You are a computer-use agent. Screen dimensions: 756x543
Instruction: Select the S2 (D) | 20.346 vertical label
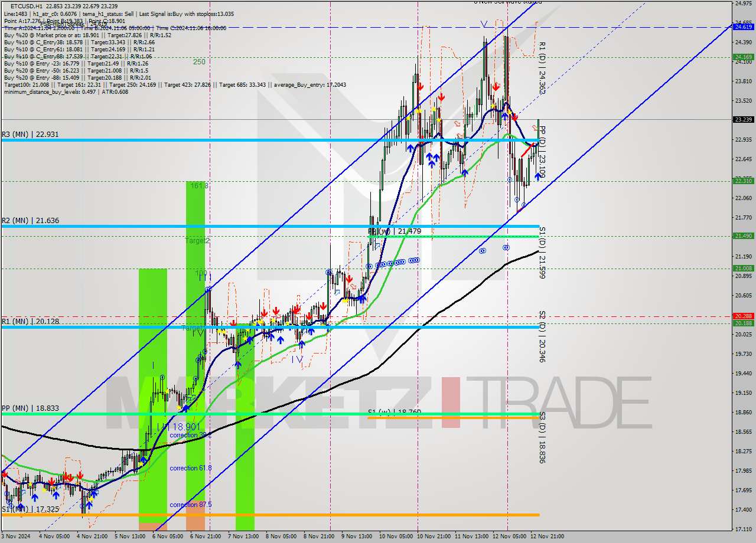tap(542, 336)
